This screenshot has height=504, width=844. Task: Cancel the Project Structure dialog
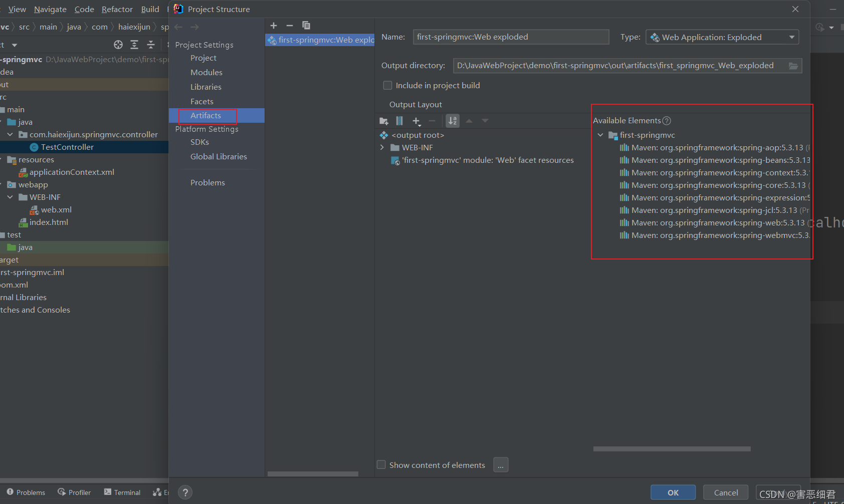click(726, 492)
